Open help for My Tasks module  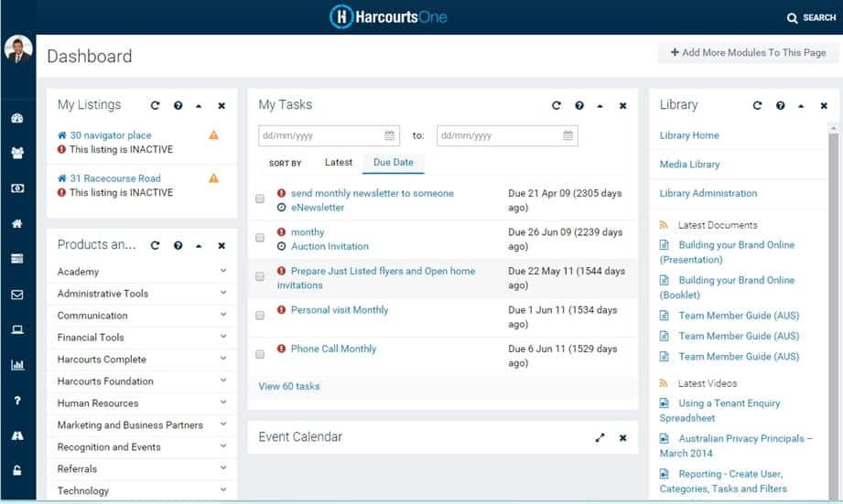[579, 105]
